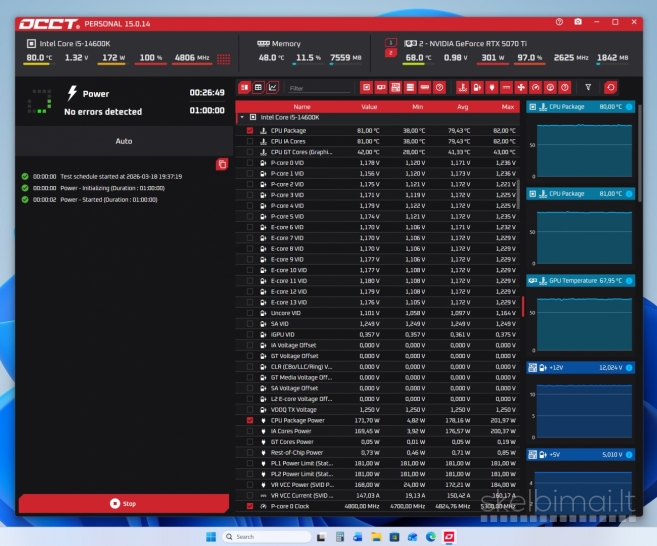Toggle the P-core 0 Clock checkbox
657x546 pixels.
250,506
